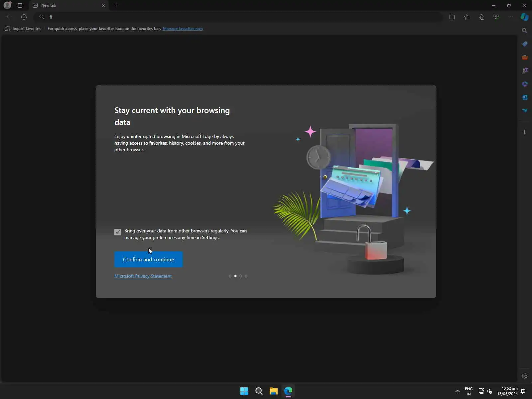Expand hidden system tray icons
Screen dimensions: 532x399
tap(458, 391)
